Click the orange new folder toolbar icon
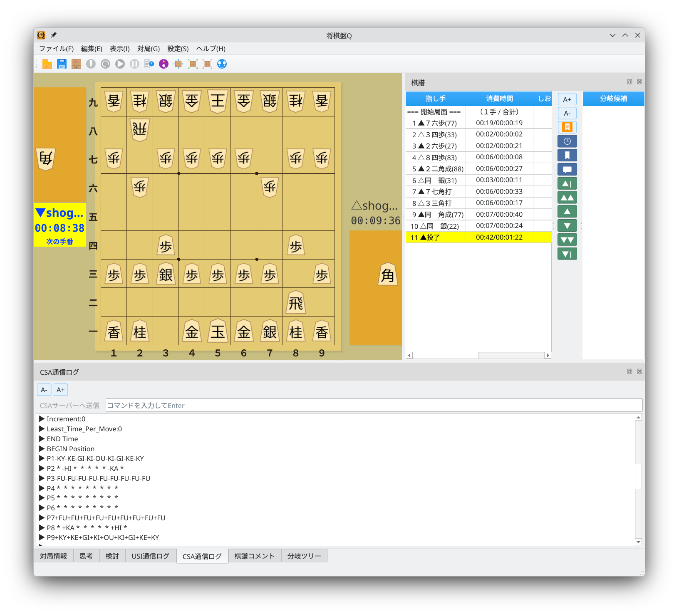The width and height of the screenshot is (679, 616). pyautogui.click(x=47, y=64)
